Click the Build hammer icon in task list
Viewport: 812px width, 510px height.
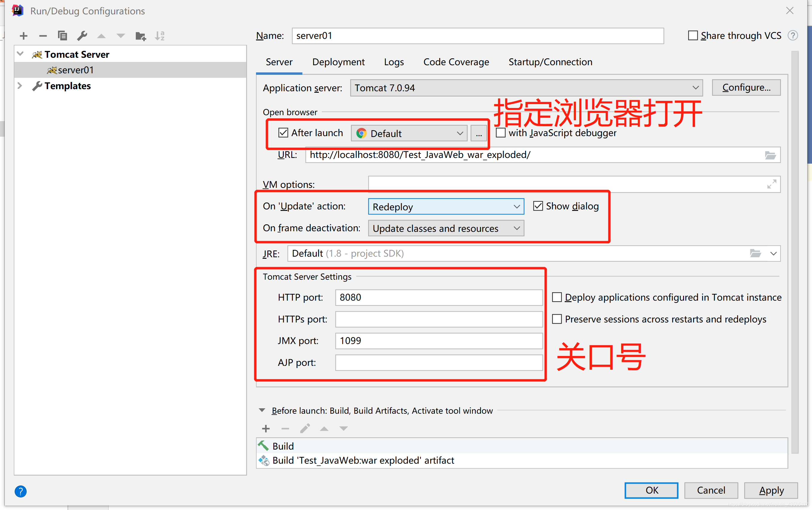263,446
